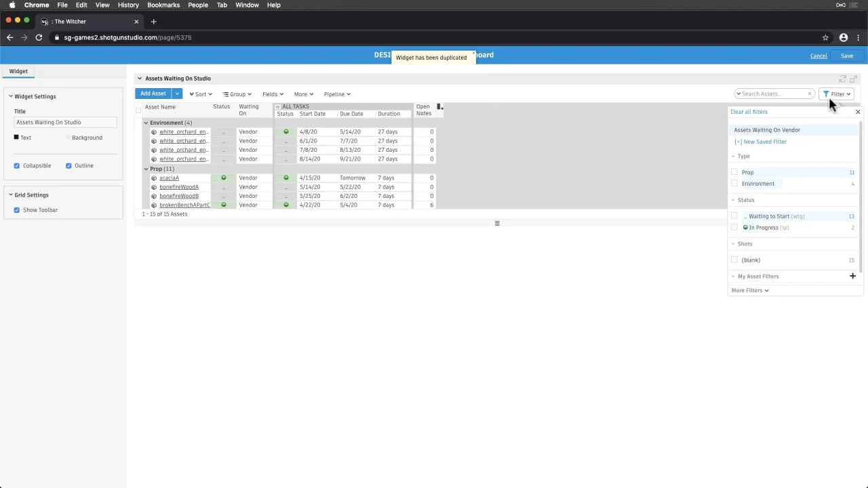Uncheck the Collapsible checkbox
868x488 pixels.
coord(17,165)
